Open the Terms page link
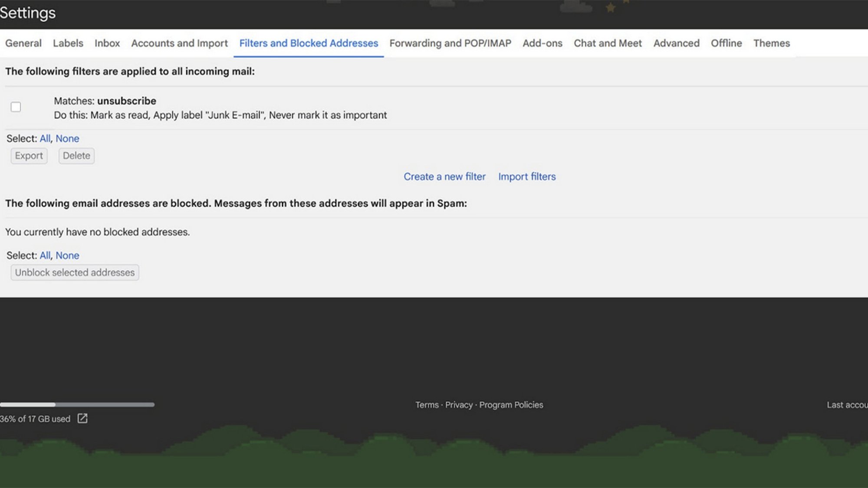This screenshot has width=868, height=488. click(427, 405)
